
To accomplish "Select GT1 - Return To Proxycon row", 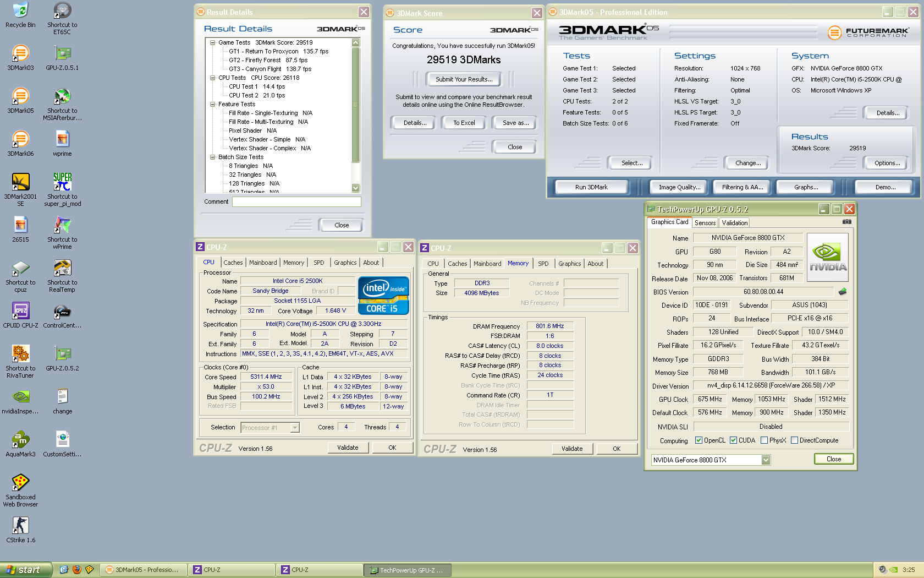I will (x=278, y=51).
